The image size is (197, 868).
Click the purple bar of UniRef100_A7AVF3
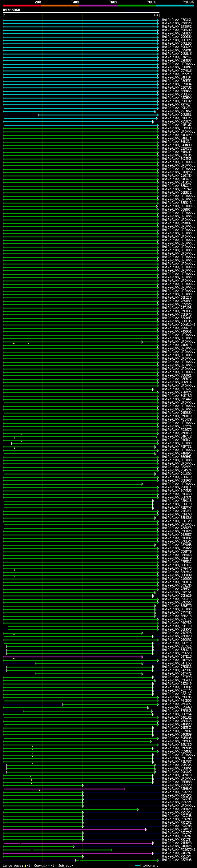tap(75, 830)
